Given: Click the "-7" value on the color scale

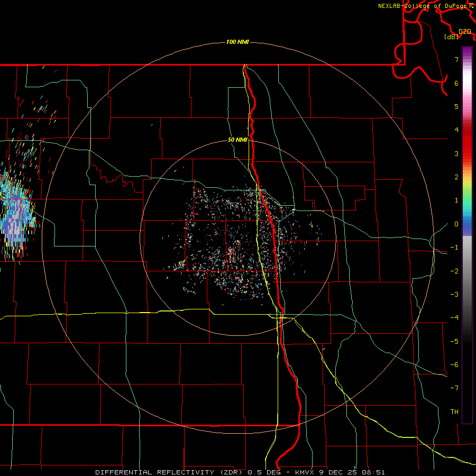Looking at the screenshot, I should pyautogui.click(x=454, y=388).
